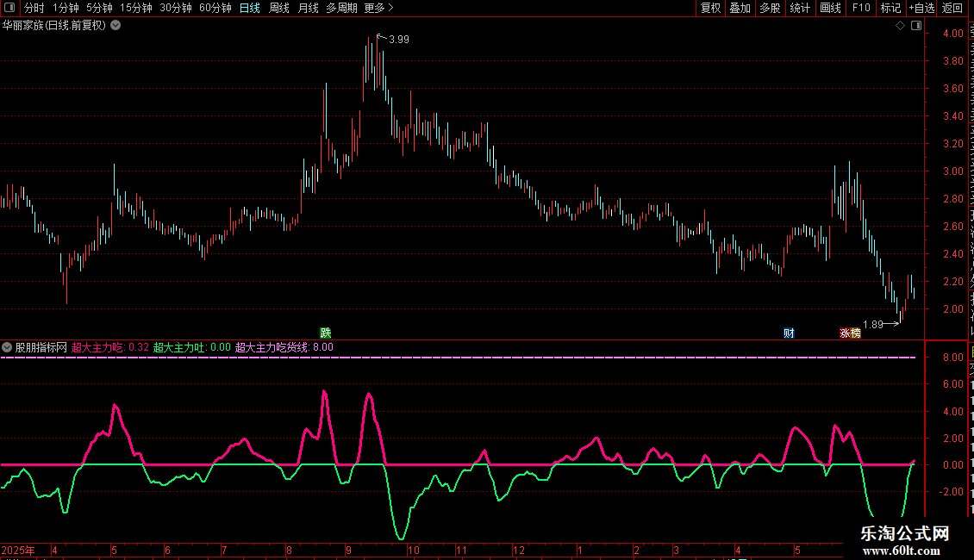
Task: Open the 统计 statistics tool
Action: point(799,8)
